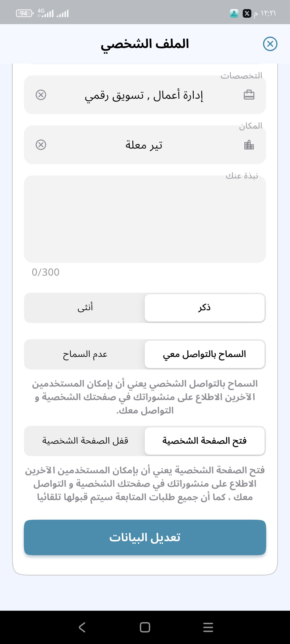This screenshot has width=290, height=644.
Task: Close the profile page with X icon
Action: coord(270,44)
